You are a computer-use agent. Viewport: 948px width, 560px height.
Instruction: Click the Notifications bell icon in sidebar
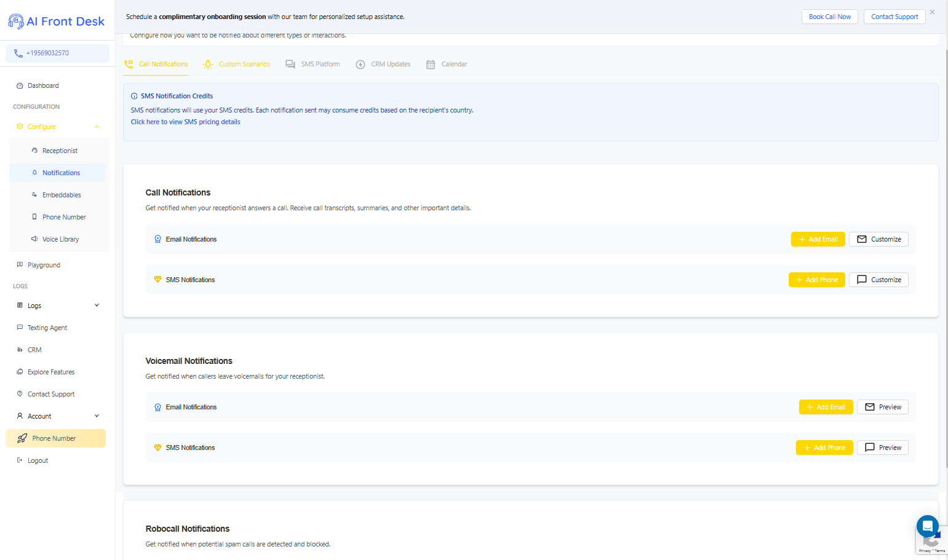pyautogui.click(x=34, y=173)
